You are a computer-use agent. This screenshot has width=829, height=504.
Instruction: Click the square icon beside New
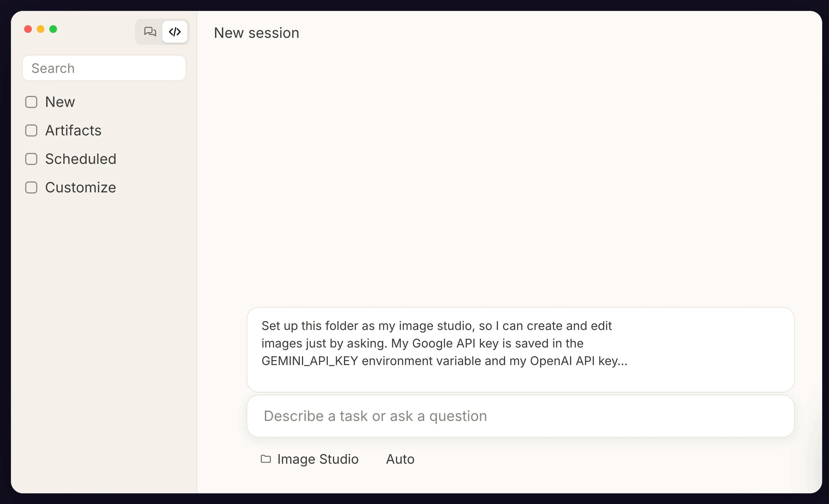click(x=31, y=102)
